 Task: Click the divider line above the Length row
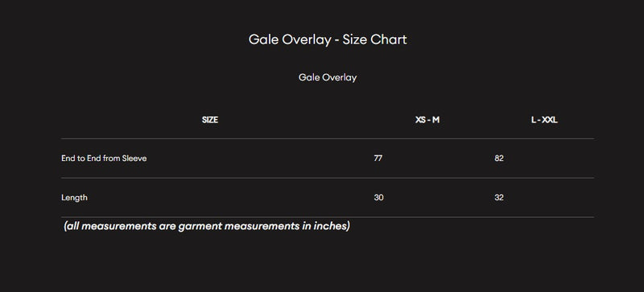[328, 178]
